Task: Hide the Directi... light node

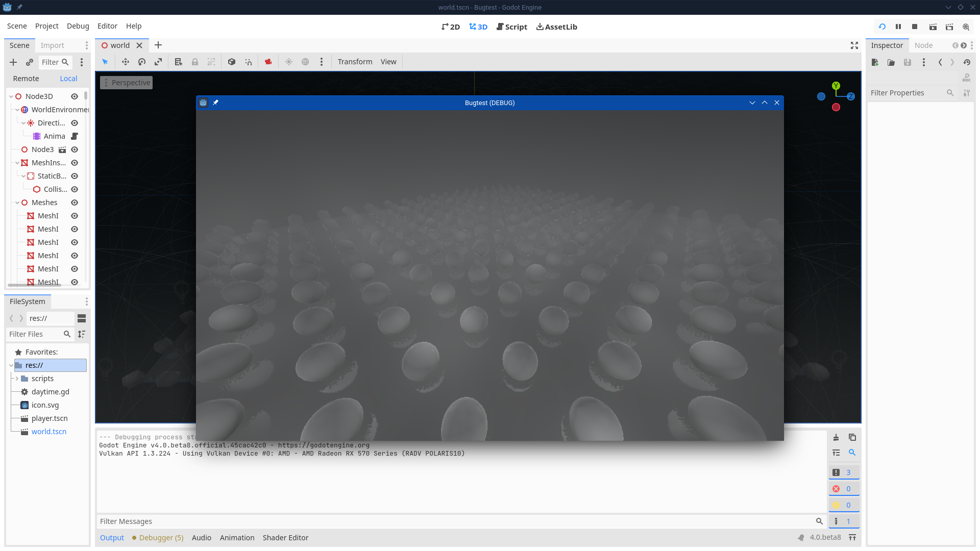Action: [75, 123]
